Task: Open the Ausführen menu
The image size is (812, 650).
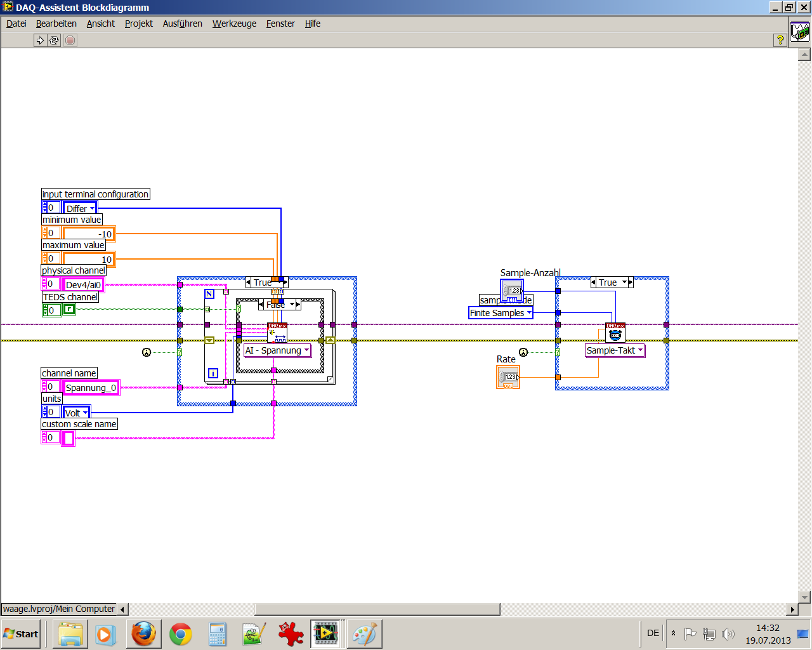Action: [183, 23]
